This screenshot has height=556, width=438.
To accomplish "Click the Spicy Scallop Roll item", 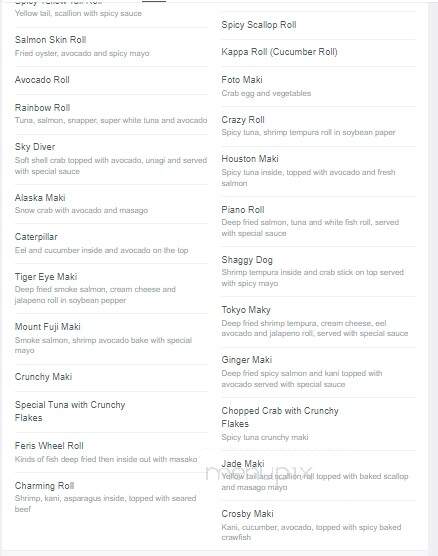I will [x=259, y=25].
